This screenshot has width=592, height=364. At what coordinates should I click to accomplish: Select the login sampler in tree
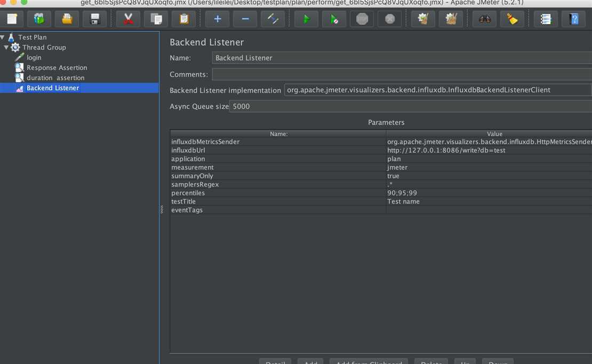tap(34, 58)
